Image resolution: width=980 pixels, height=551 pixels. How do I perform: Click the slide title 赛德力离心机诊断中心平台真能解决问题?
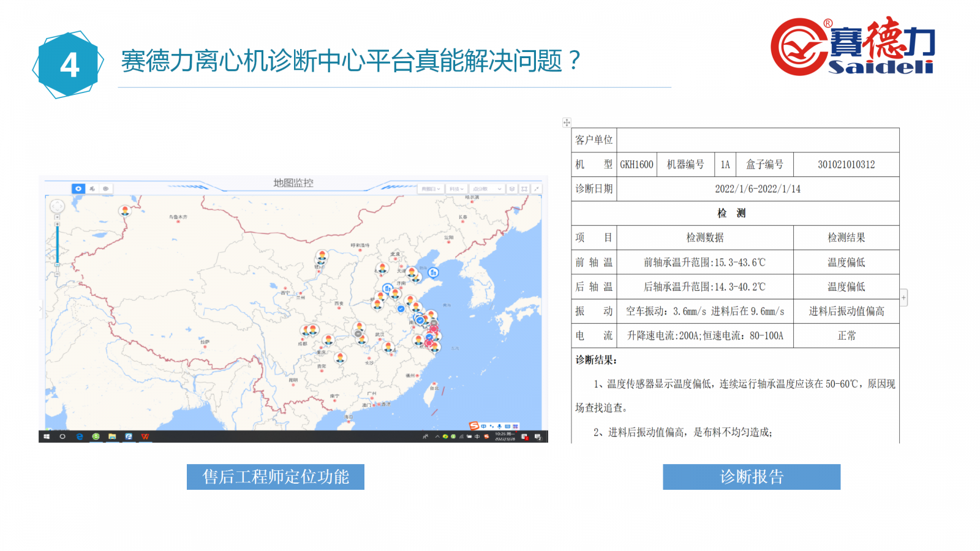pyautogui.click(x=350, y=61)
